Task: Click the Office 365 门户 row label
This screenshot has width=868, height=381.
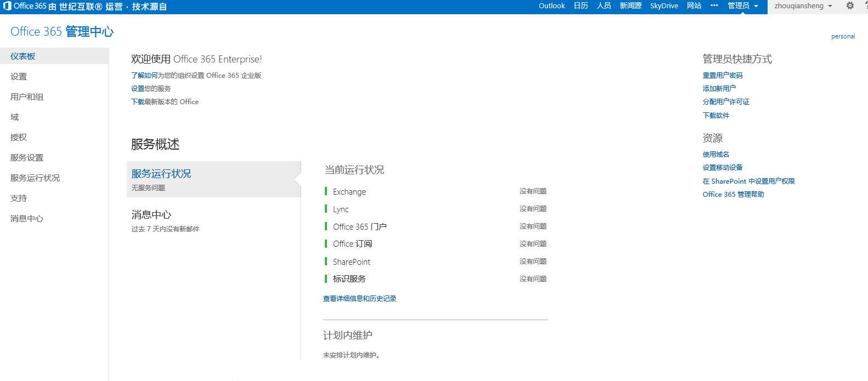Action: (360, 226)
